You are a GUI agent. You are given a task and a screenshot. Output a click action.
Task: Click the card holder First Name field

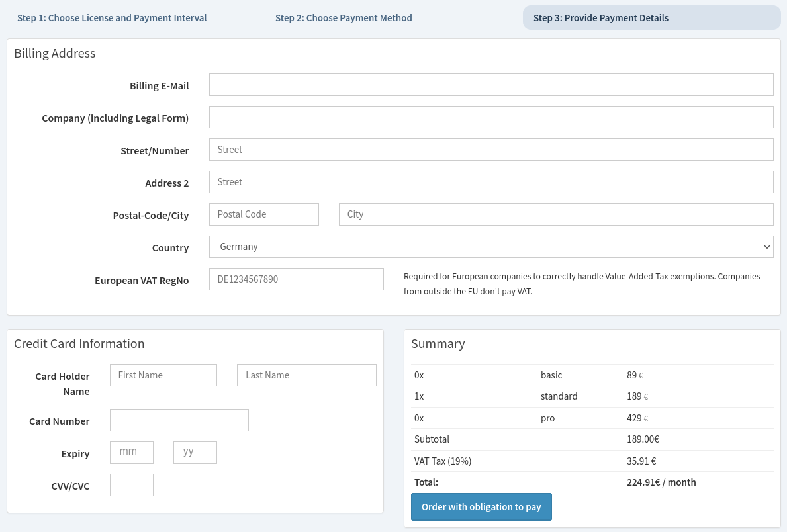click(x=163, y=375)
